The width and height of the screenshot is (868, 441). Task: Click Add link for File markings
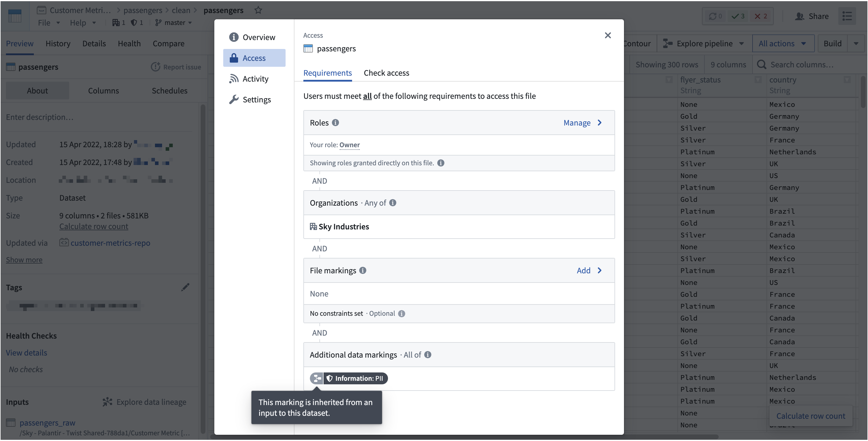[x=589, y=271]
